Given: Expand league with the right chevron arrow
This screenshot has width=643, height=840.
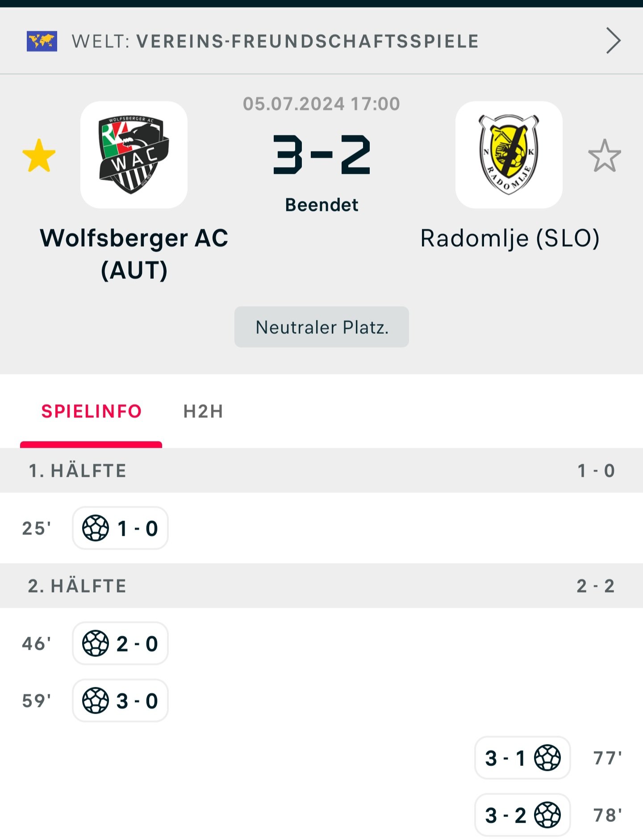Looking at the screenshot, I should tap(614, 41).
